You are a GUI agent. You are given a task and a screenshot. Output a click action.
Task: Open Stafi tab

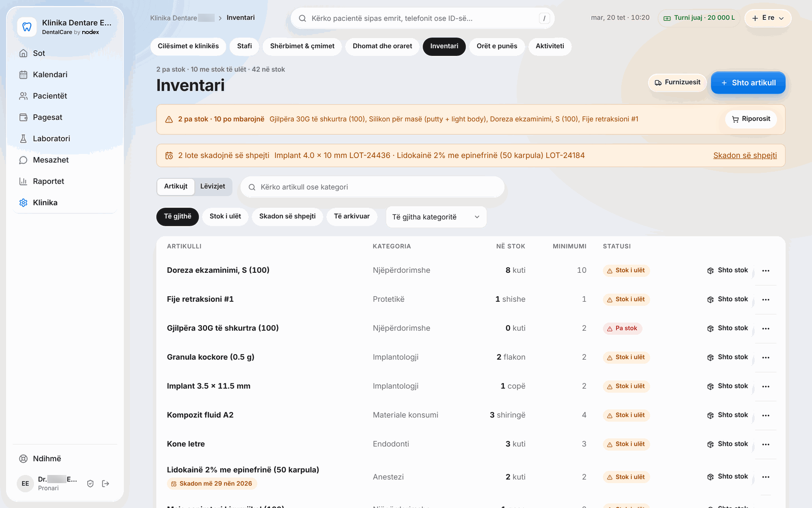coord(245,46)
